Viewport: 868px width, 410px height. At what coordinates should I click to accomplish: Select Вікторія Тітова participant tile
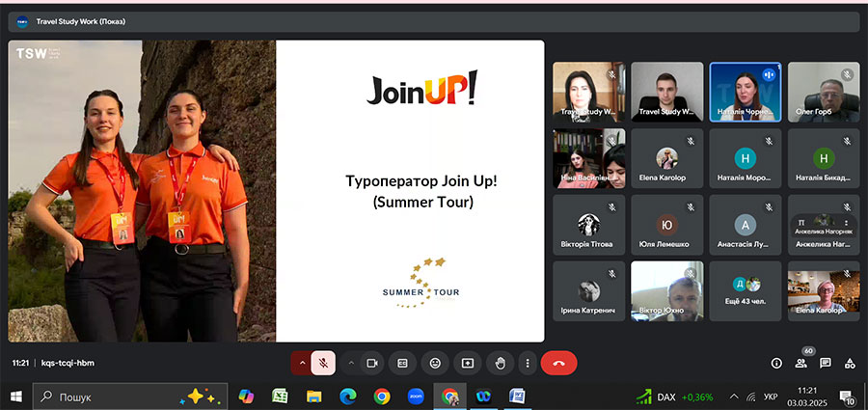coord(589,225)
